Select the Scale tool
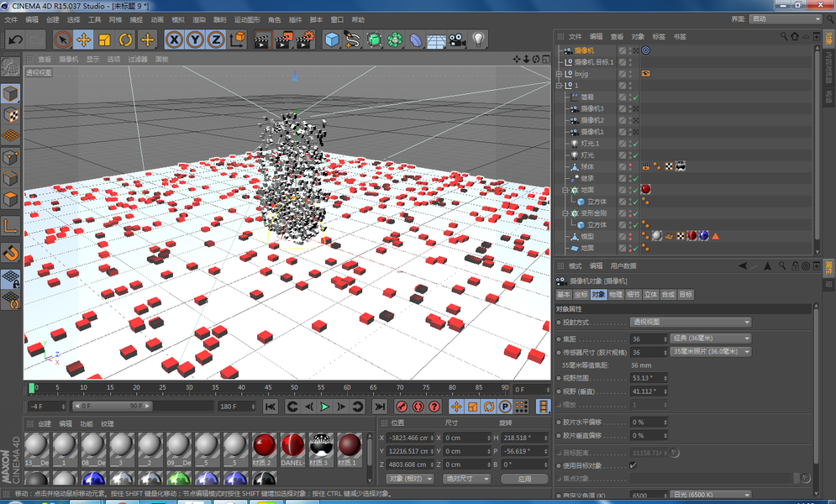 [x=104, y=40]
